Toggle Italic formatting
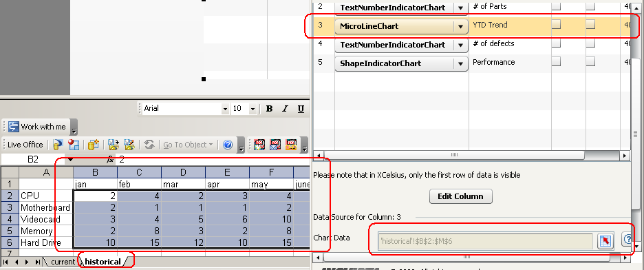 (285, 109)
